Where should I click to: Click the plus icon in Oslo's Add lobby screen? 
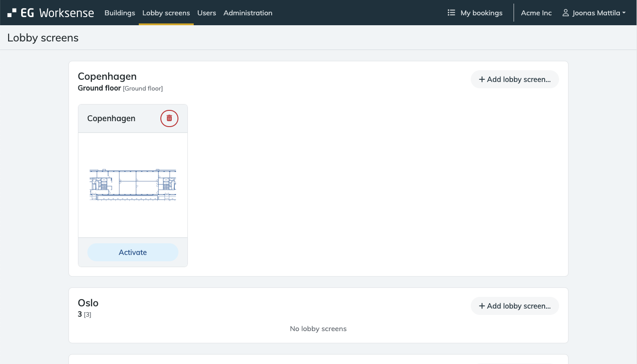pos(482,306)
